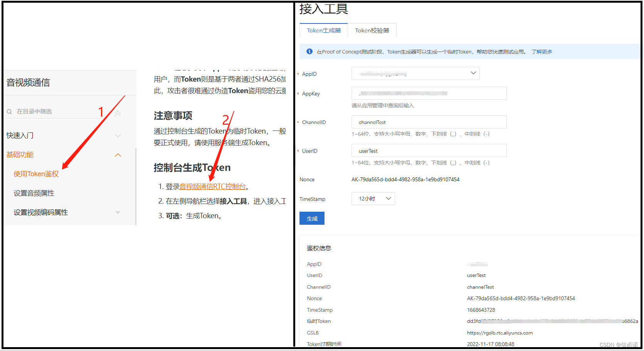
Task: Open the 音视频通信RTC控制台 link
Action: click(212, 186)
